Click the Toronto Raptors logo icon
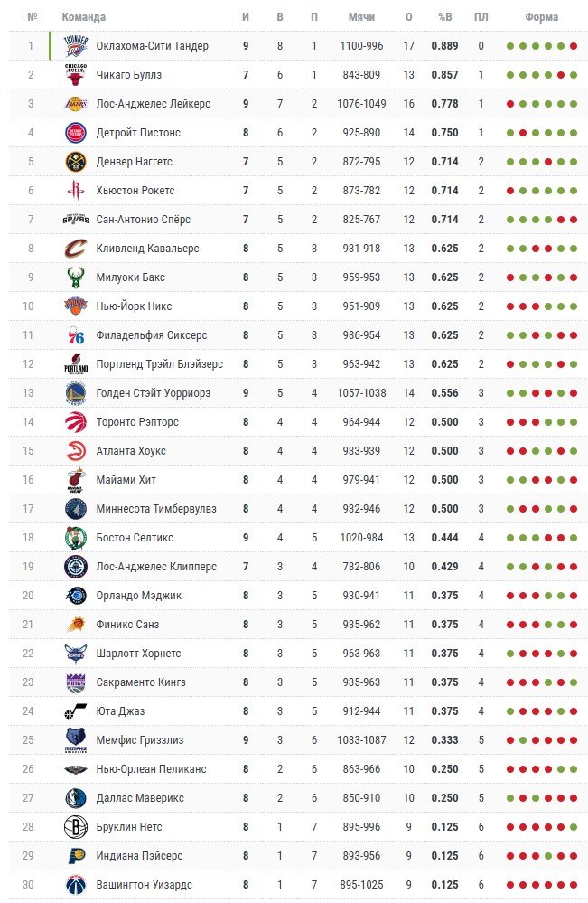 tap(76, 422)
